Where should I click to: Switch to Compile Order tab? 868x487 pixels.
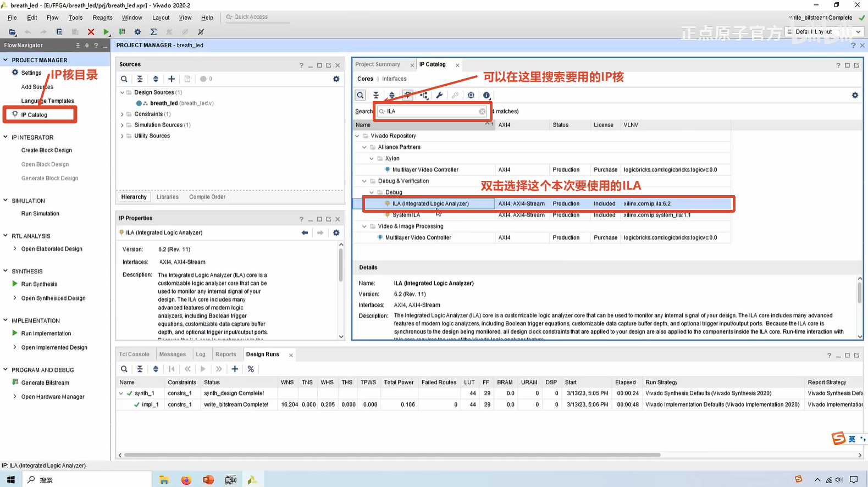click(x=207, y=197)
